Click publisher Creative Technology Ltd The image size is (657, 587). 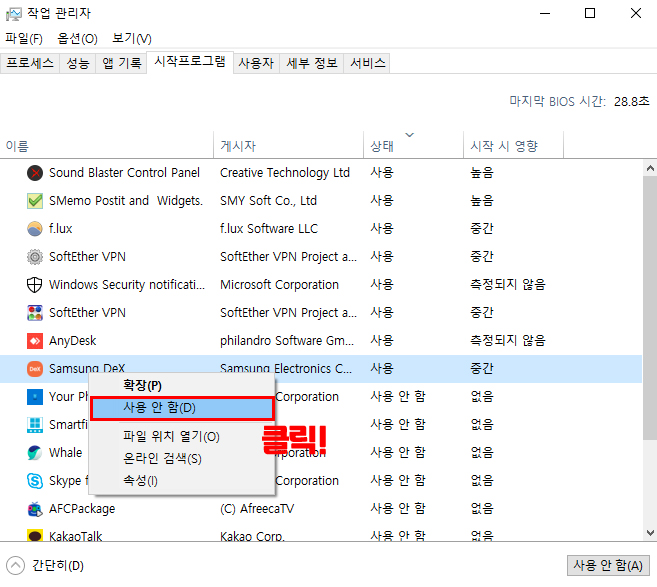(x=285, y=173)
